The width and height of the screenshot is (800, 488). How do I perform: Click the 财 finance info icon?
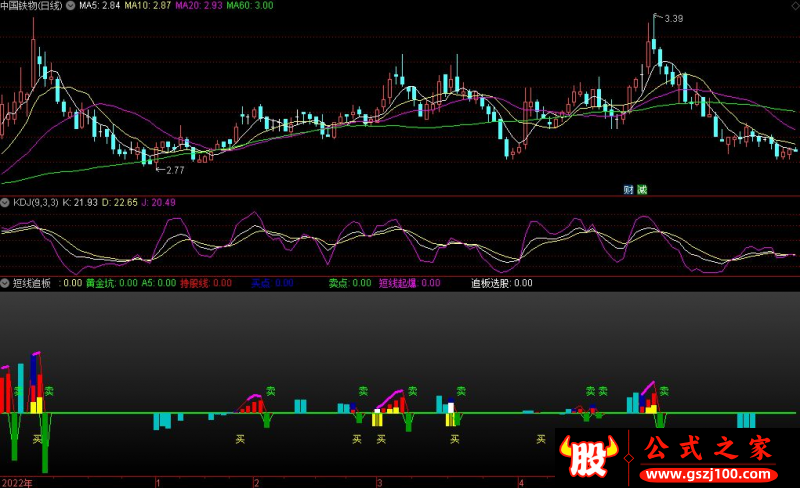click(629, 190)
